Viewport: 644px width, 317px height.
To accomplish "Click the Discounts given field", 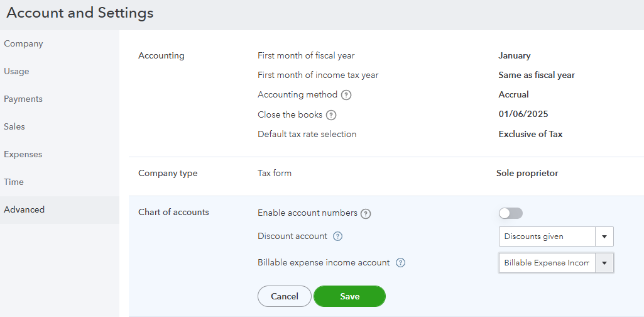I will tap(547, 236).
